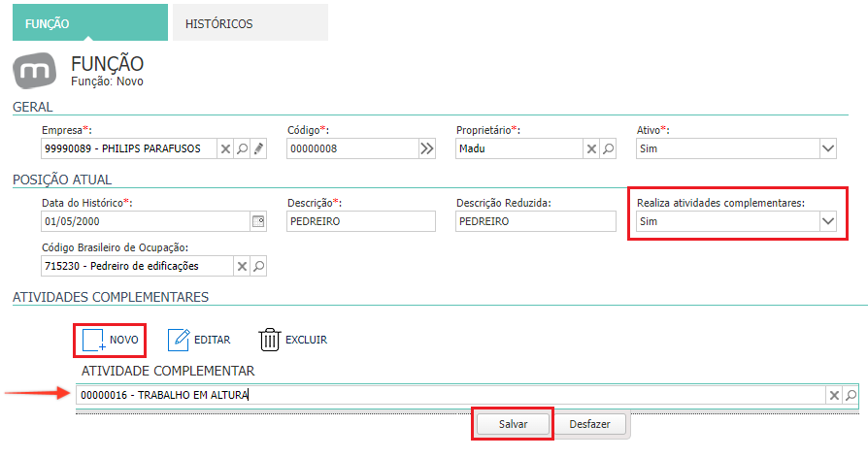The height and width of the screenshot is (458, 868).
Task: Click Atividade Complementar field TRABALHO EM ALTURA
Action: (x=451, y=396)
